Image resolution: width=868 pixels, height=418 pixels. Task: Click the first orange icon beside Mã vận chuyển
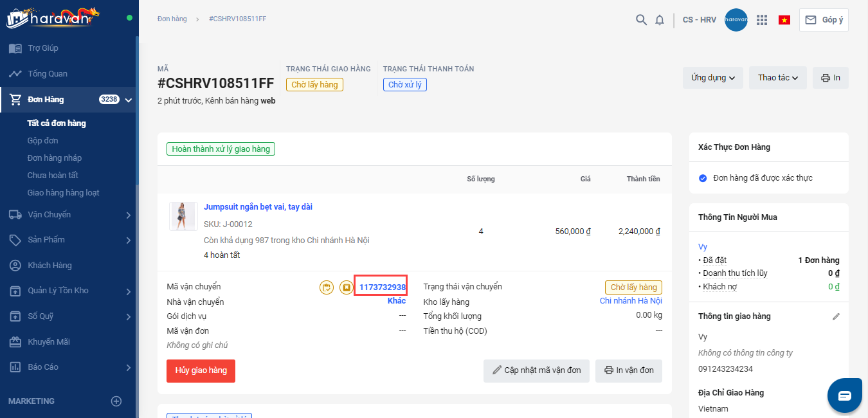pyautogui.click(x=327, y=287)
